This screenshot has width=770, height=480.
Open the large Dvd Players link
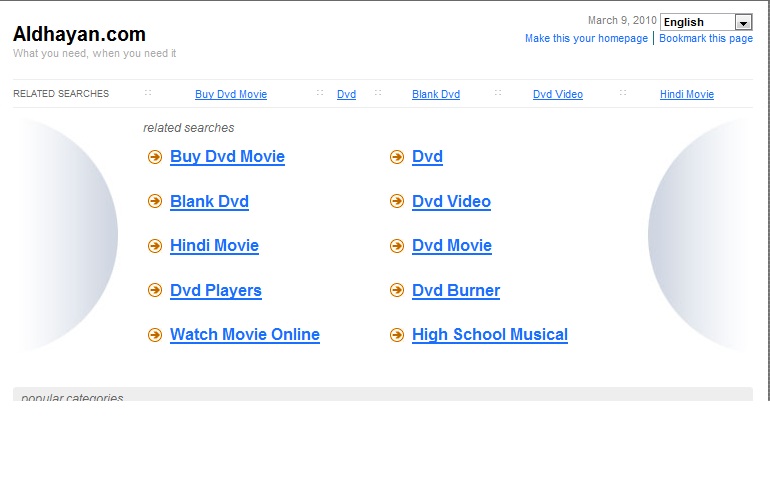216,291
